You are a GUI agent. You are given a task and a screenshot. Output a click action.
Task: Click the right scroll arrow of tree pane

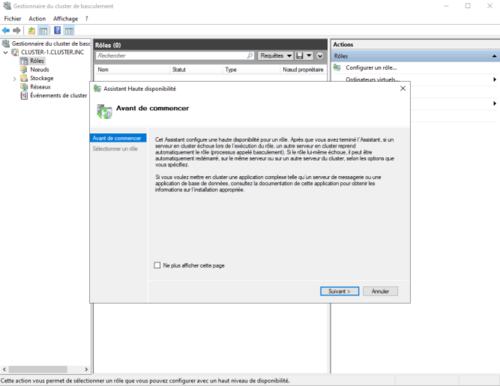tap(86, 369)
